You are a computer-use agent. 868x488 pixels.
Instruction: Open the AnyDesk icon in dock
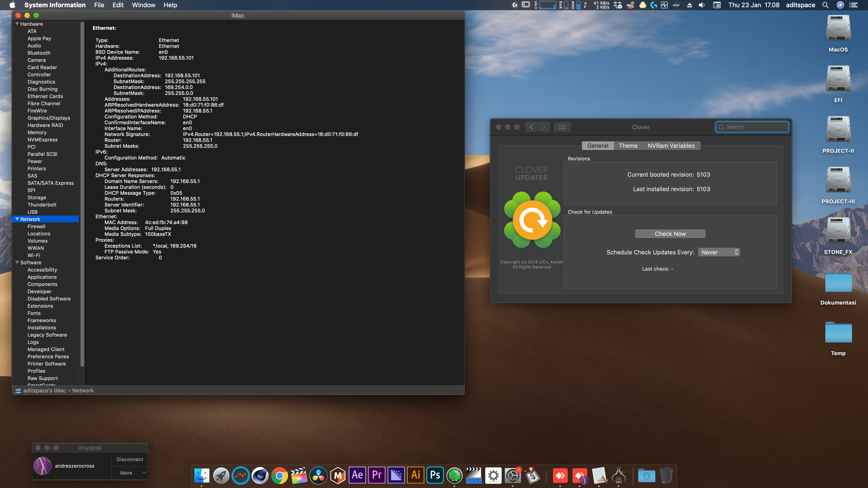click(x=560, y=476)
